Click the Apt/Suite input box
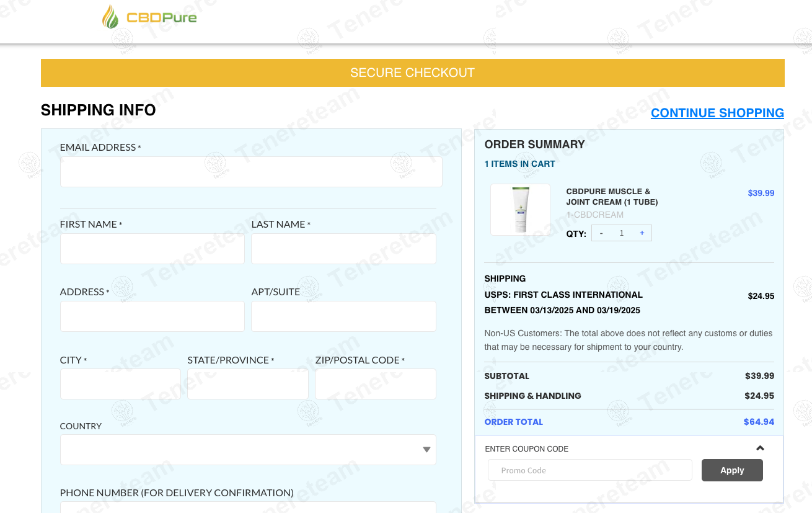The image size is (812, 513). tap(343, 316)
